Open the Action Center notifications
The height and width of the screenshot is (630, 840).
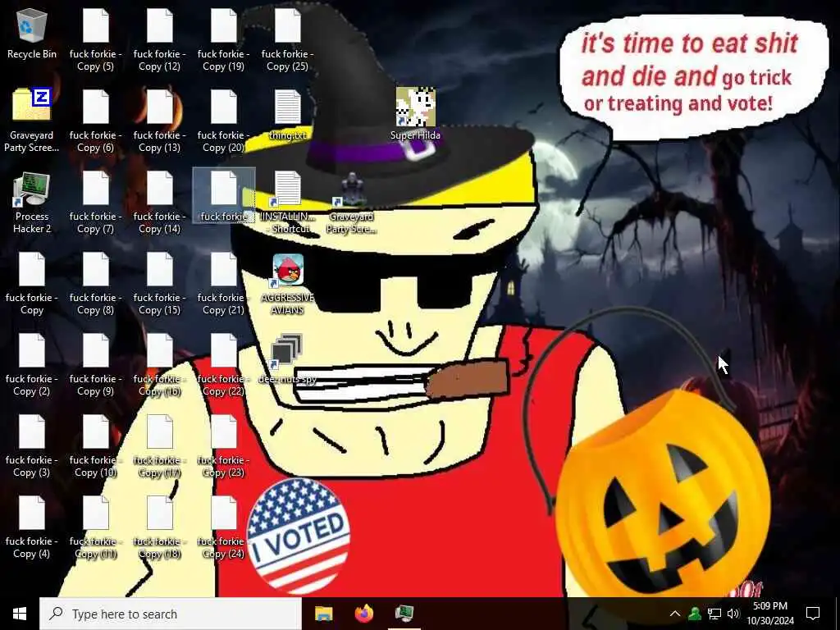coord(813,614)
